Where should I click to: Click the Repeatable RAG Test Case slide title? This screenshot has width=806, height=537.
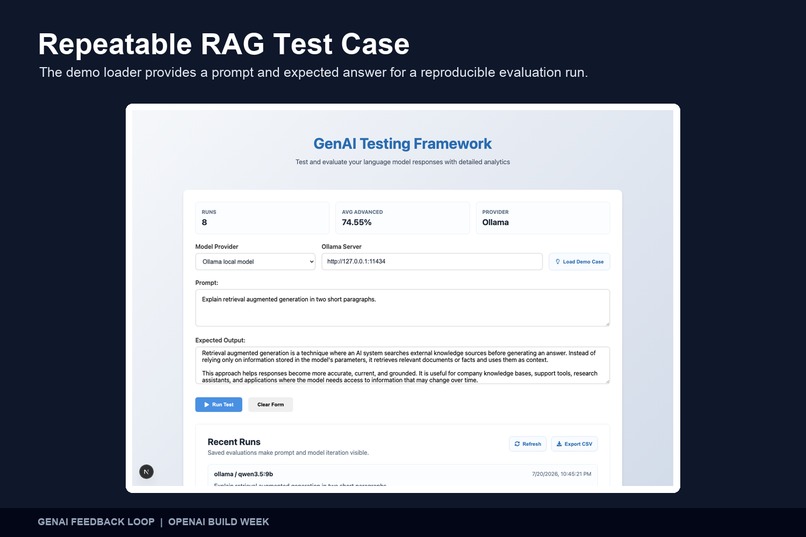click(x=224, y=44)
